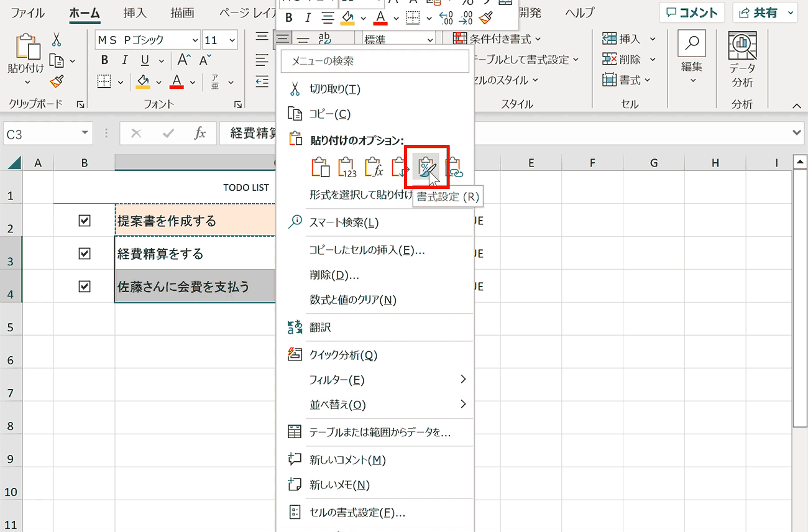
Task: Choose the Paste Formulas (fx) option icon
Action: click(374, 167)
